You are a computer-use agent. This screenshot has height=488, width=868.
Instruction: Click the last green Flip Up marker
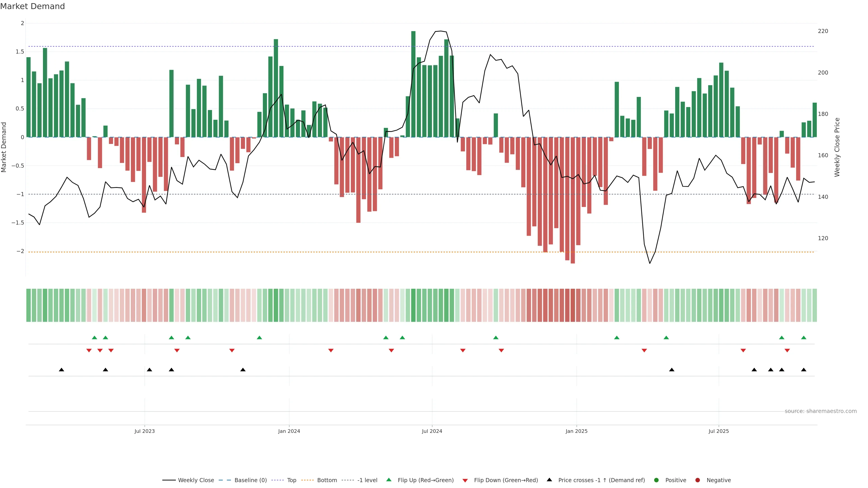(x=804, y=338)
